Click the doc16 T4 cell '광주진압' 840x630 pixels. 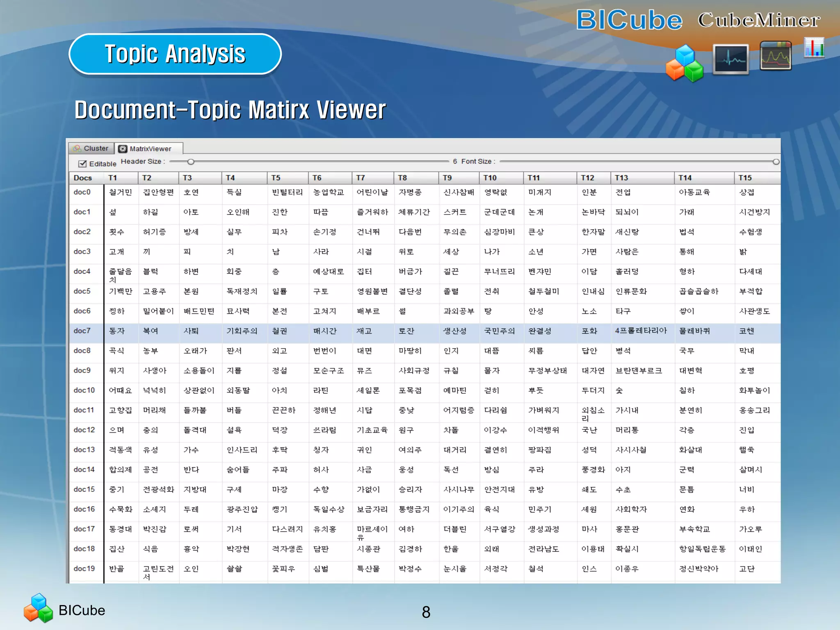tap(242, 509)
